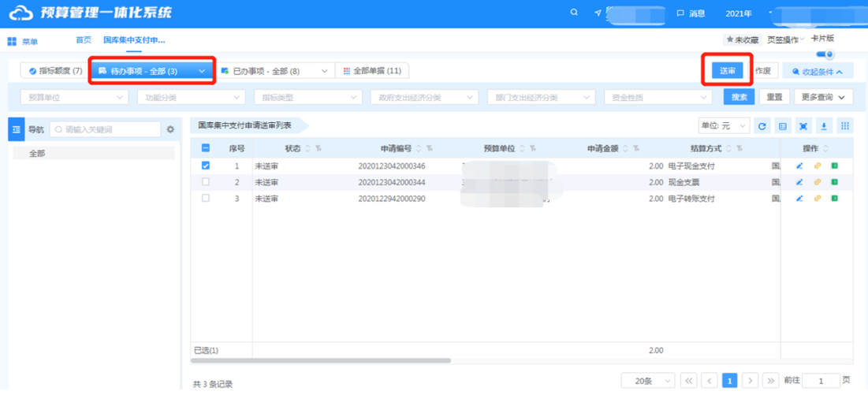
Task: Click the 作废 button
Action: coord(763,70)
